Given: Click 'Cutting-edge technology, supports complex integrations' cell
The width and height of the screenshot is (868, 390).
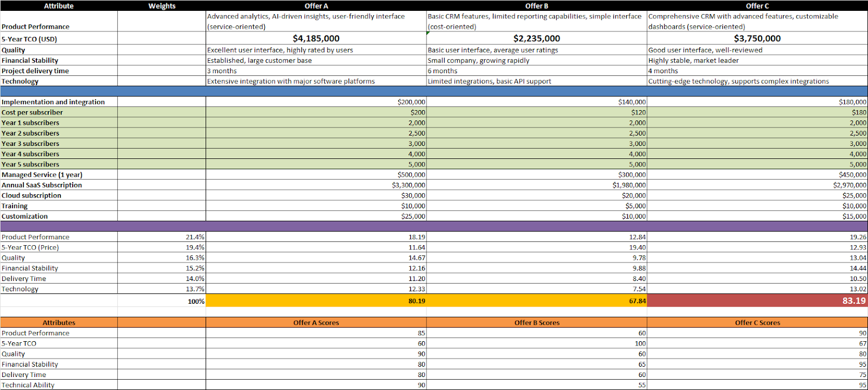Looking at the screenshot, I should click(757, 81).
